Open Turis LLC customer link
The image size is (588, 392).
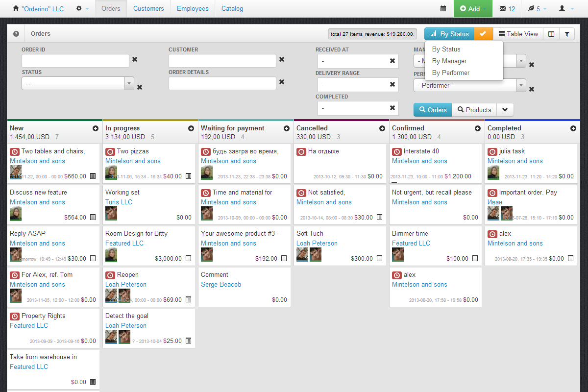(119, 202)
